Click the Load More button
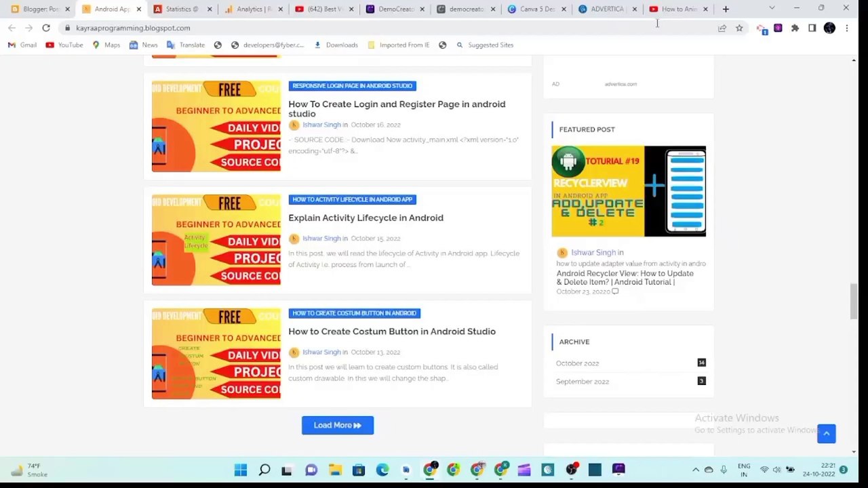Viewport: 868px width, 488px height. [338, 425]
